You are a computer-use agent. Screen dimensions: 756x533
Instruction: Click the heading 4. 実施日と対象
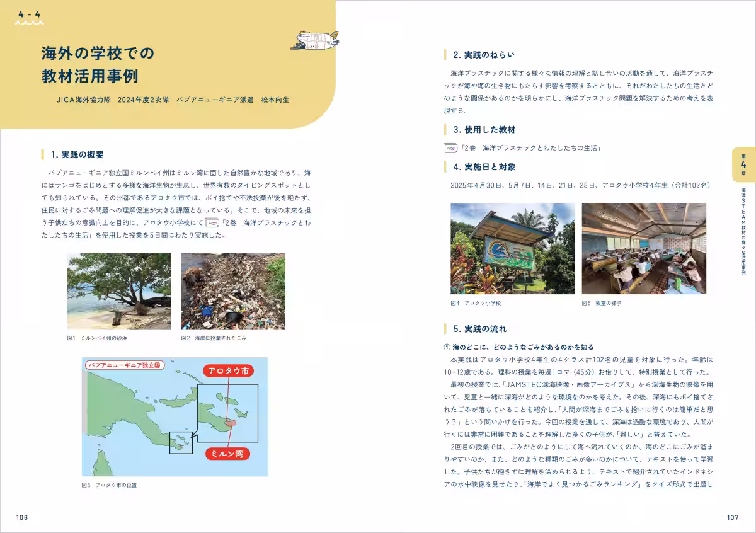point(484,167)
